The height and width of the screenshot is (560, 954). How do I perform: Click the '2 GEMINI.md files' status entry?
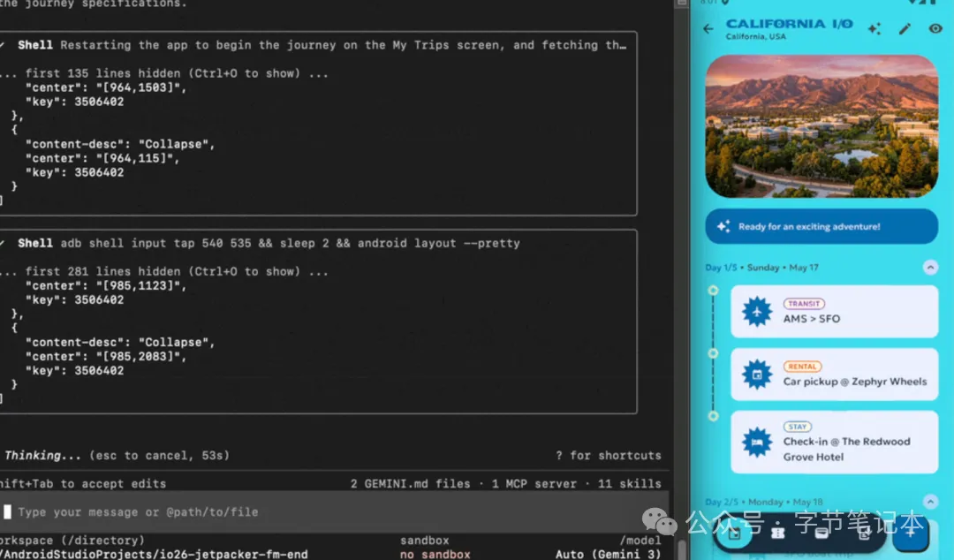(x=410, y=484)
